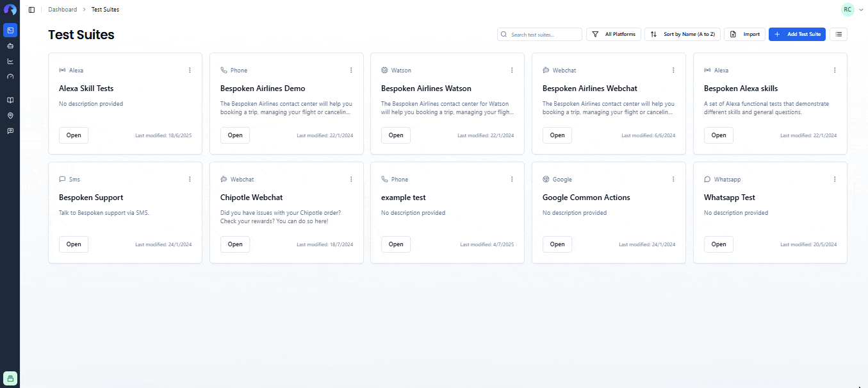Click the Import button
This screenshot has height=388, width=868.
[x=744, y=35]
